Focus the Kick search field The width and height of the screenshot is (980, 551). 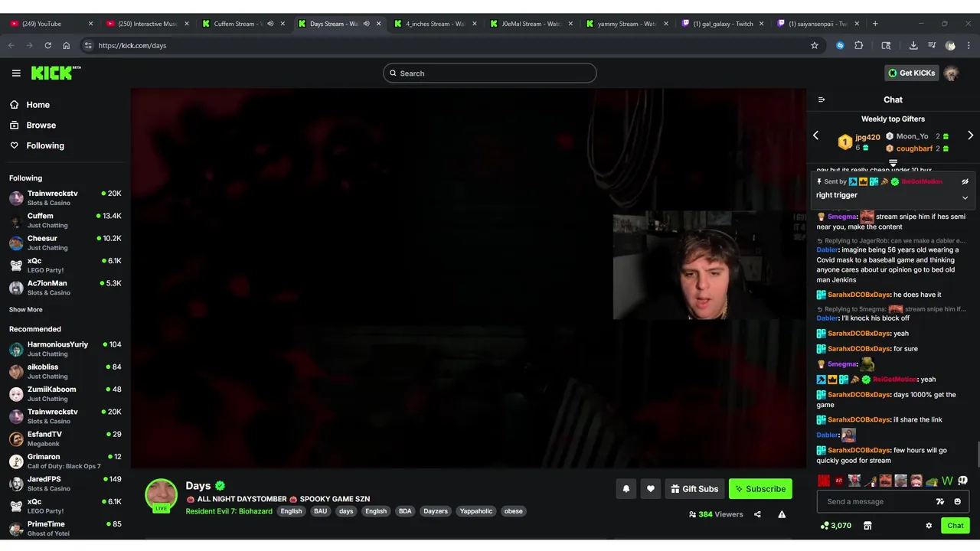tap(490, 73)
